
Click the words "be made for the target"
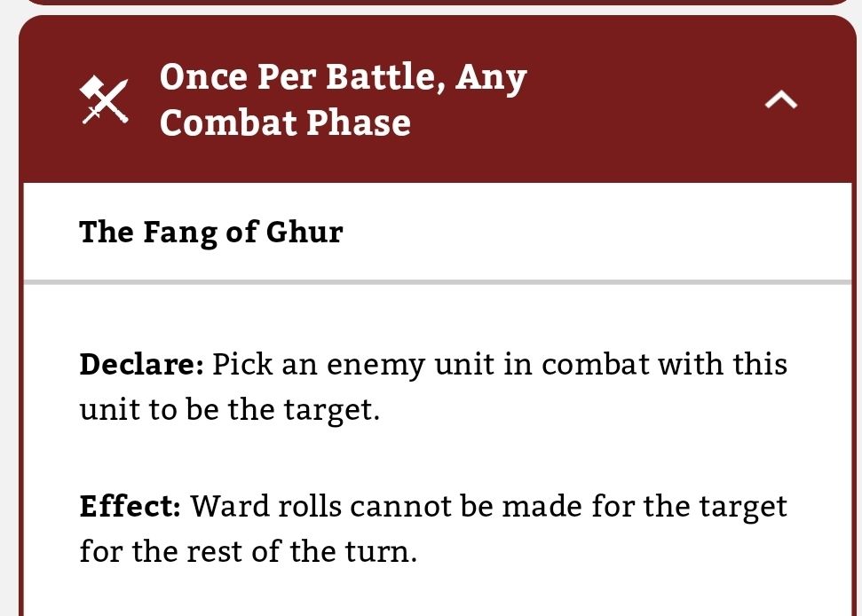coord(632,507)
